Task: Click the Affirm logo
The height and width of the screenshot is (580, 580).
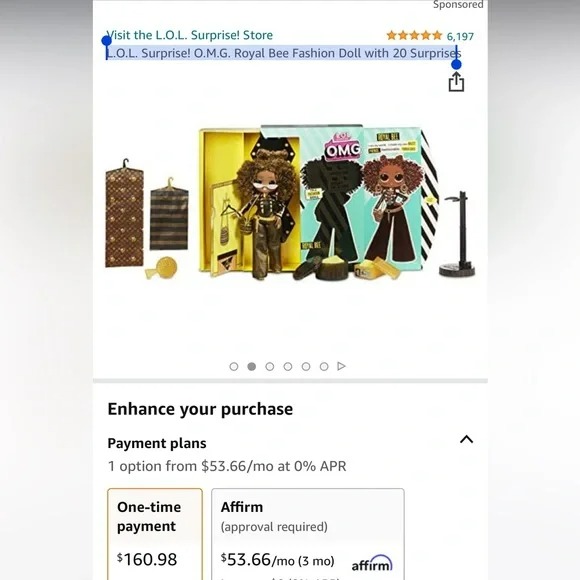Action: point(372,563)
